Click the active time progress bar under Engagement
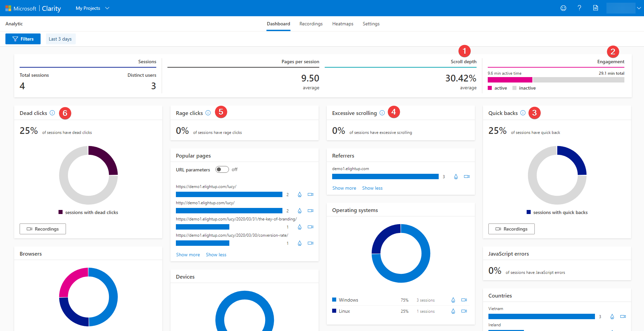Image resolution: width=644 pixels, height=331 pixels. [x=510, y=80]
